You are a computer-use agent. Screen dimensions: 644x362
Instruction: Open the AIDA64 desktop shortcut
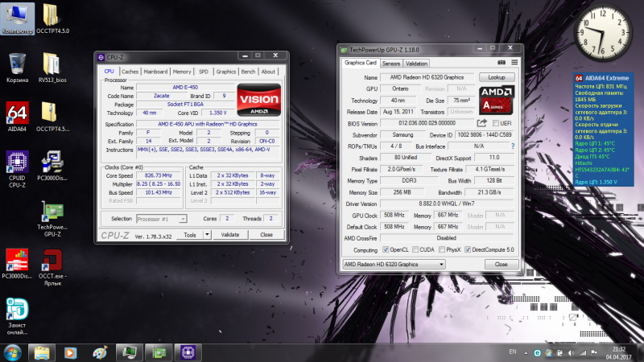tap(17, 114)
